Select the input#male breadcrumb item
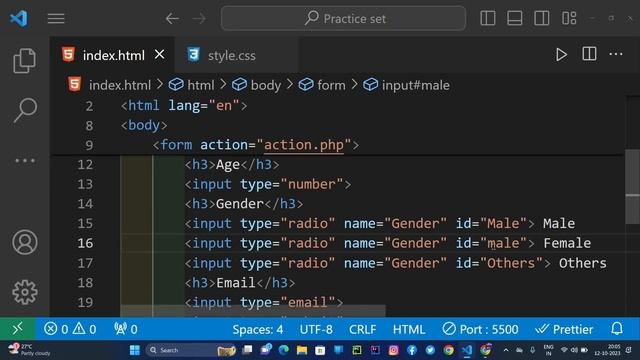Viewport: 640px width, 360px height. [x=416, y=85]
